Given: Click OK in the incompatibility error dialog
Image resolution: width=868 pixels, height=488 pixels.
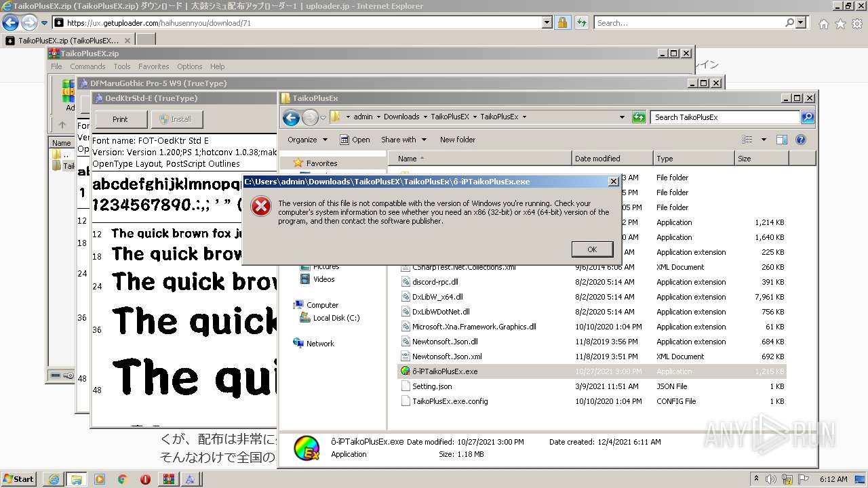Looking at the screenshot, I should [592, 249].
